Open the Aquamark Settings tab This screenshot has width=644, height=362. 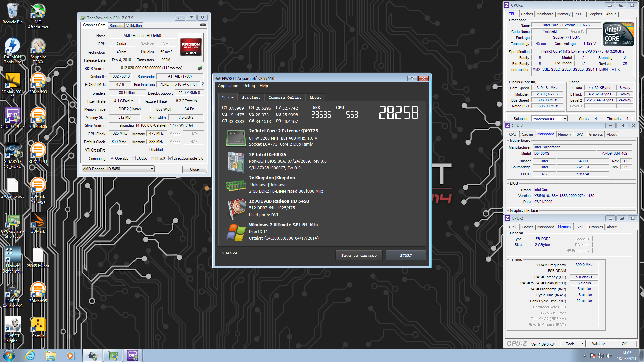[251, 97]
